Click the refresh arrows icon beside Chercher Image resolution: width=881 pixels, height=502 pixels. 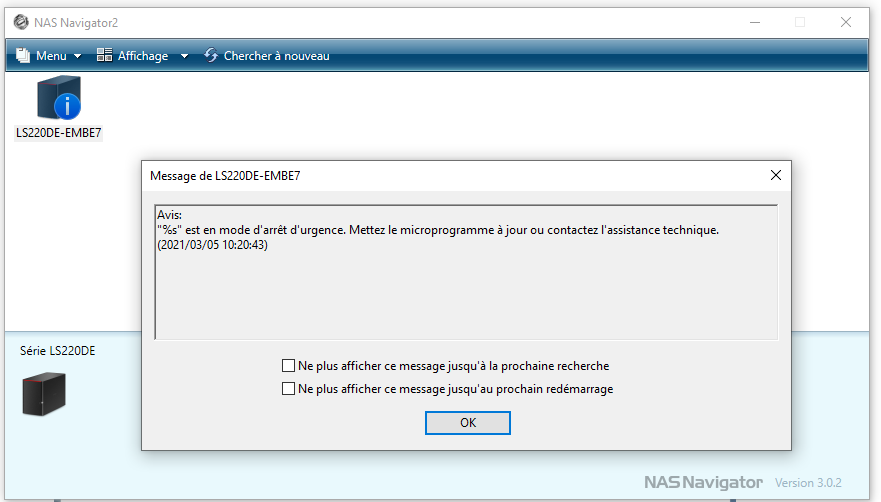(211, 55)
